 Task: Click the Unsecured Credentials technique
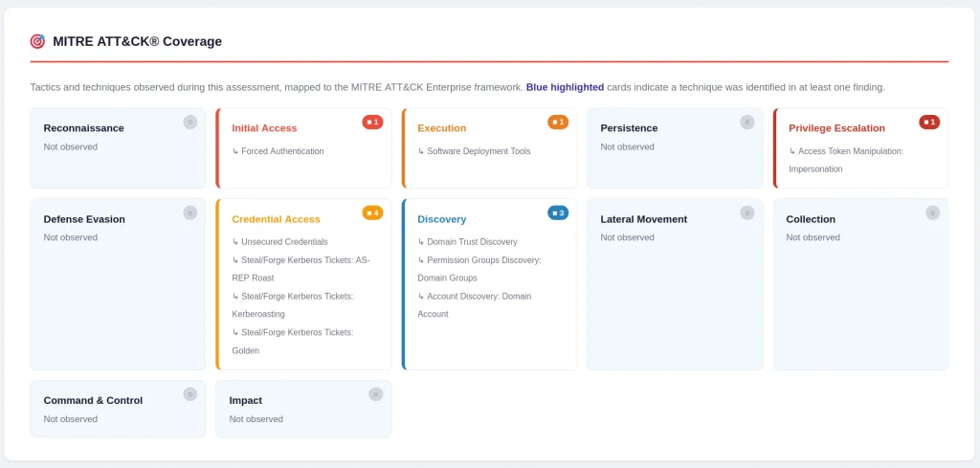click(280, 242)
